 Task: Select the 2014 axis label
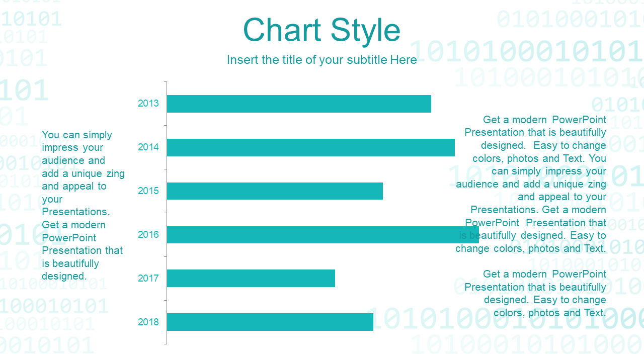click(x=148, y=147)
